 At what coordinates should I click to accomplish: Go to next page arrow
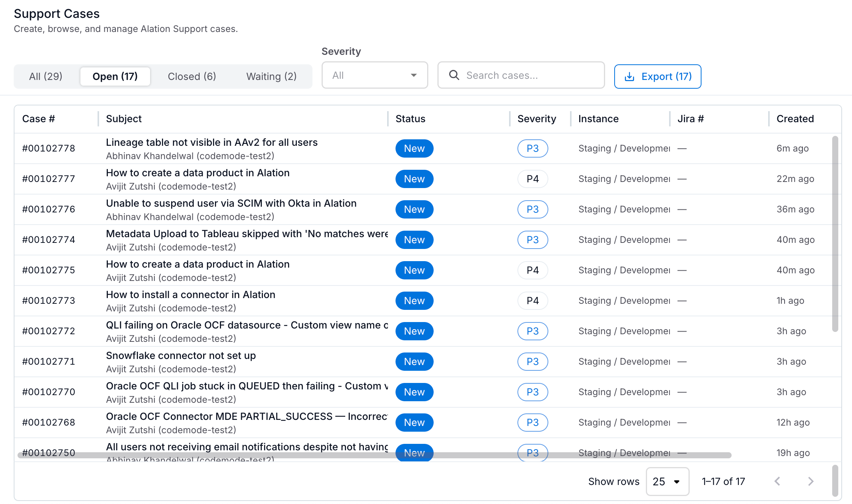tap(810, 482)
